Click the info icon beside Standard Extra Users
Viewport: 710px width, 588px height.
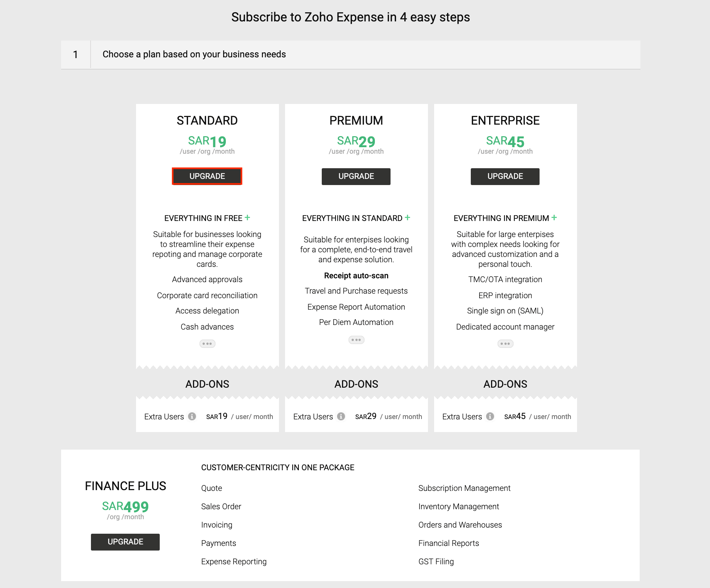192,417
